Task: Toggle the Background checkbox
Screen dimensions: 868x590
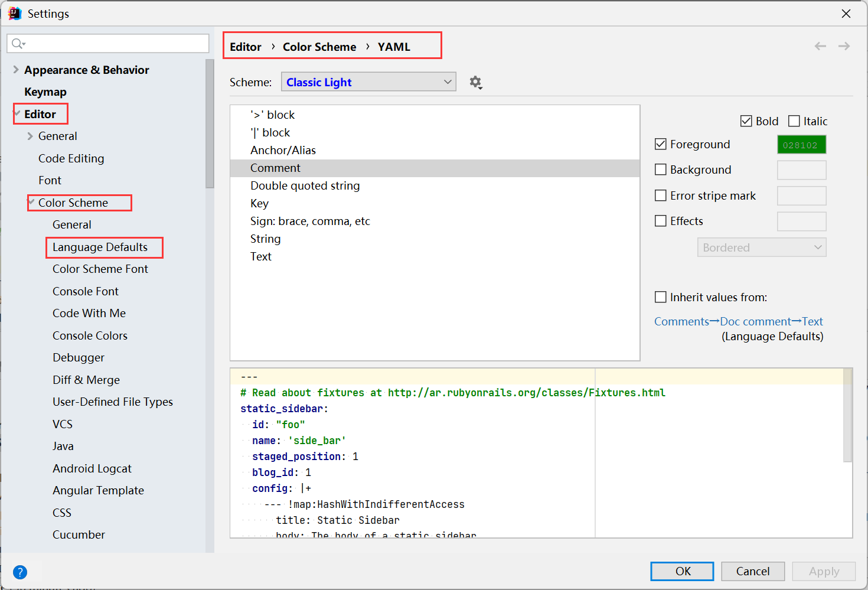Action: pyautogui.click(x=660, y=169)
